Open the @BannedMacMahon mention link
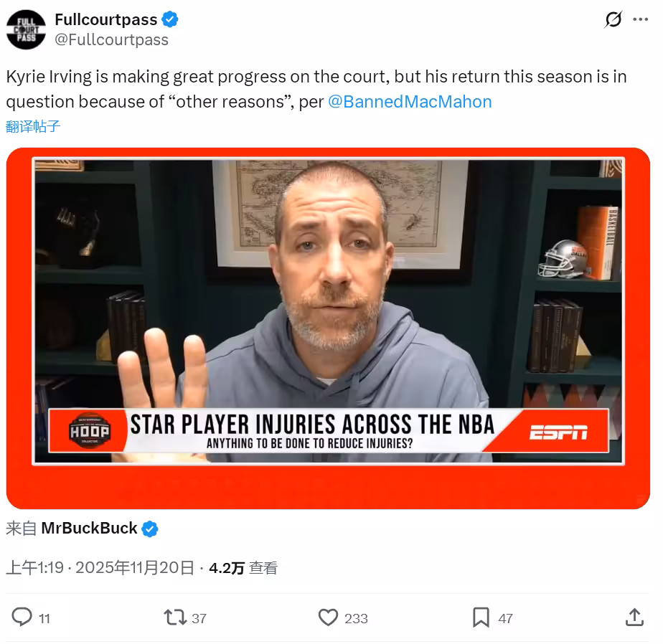 pyautogui.click(x=410, y=101)
